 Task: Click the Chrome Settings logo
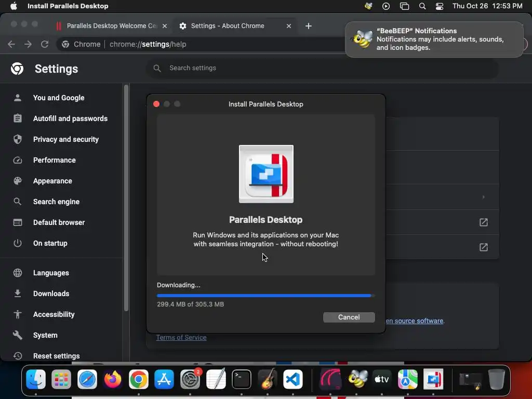(x=17, y=69)
